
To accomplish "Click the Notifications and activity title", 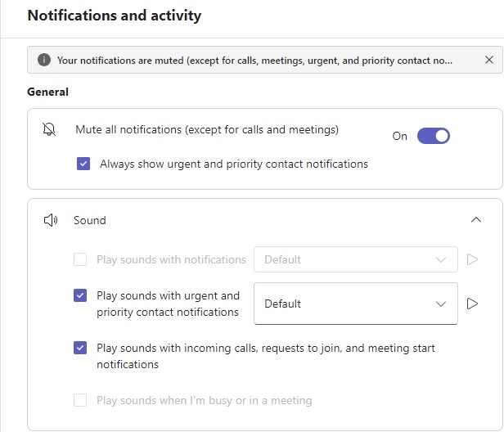I will click(115, 16).
